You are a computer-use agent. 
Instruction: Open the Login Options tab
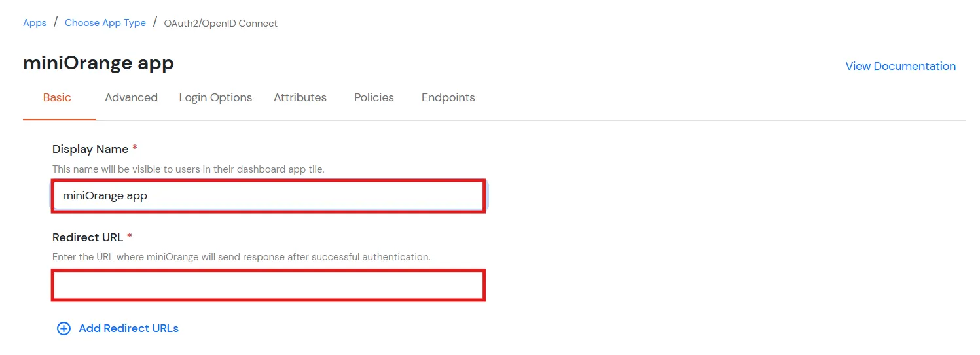pyautogui.click(x=215, y=97)
